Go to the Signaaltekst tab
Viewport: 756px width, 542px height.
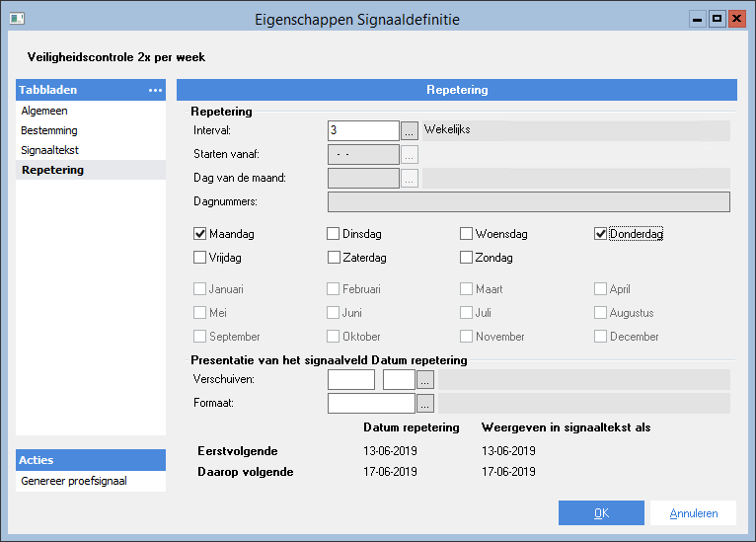tap(49, 150)
